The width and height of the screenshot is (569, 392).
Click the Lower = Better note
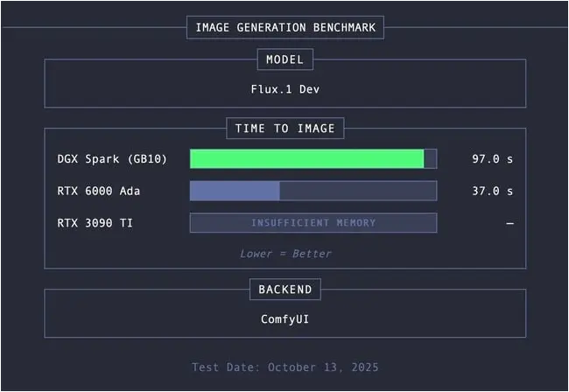pos(285,254)
